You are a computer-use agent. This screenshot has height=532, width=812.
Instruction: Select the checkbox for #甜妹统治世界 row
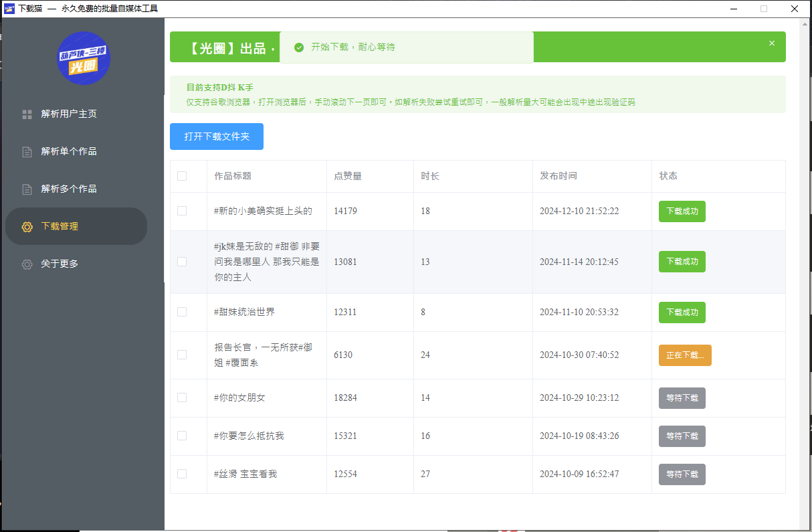(182, 312)
